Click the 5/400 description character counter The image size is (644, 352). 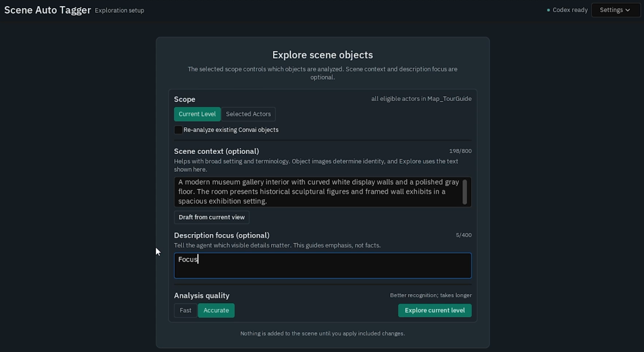464,235
